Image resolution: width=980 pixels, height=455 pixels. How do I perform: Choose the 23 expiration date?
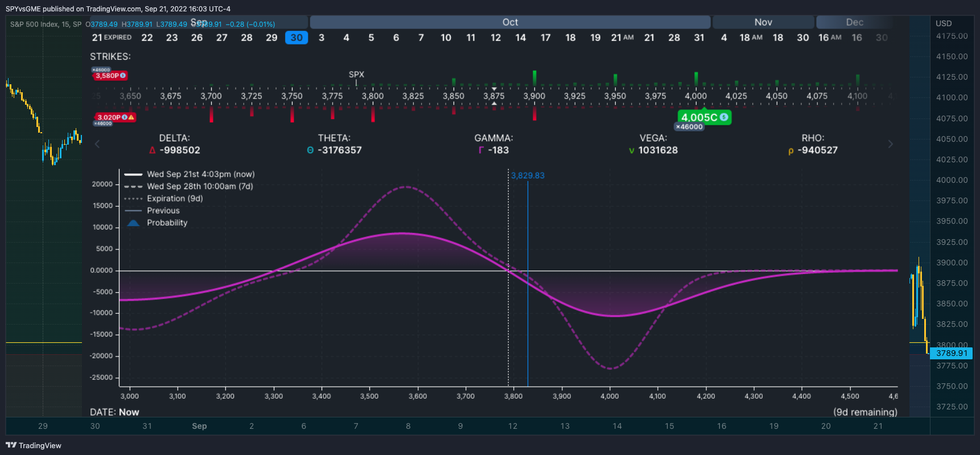[x=172, y=38]
